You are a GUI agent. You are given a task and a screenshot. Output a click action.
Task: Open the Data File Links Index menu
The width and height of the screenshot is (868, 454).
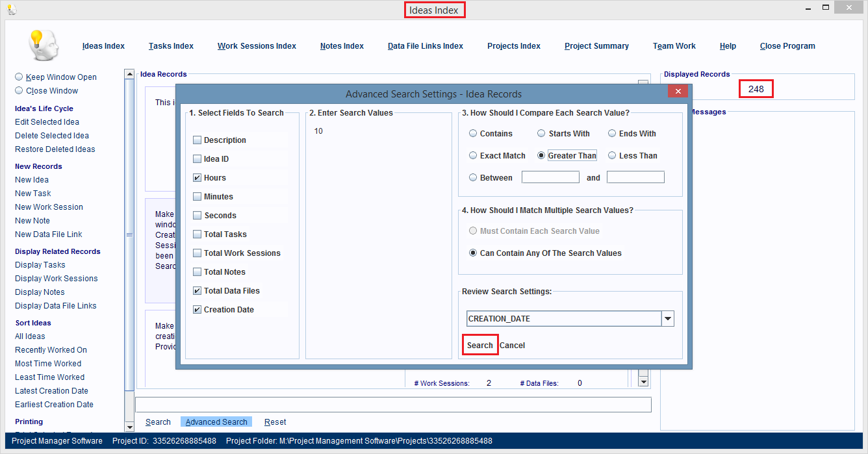426,46
